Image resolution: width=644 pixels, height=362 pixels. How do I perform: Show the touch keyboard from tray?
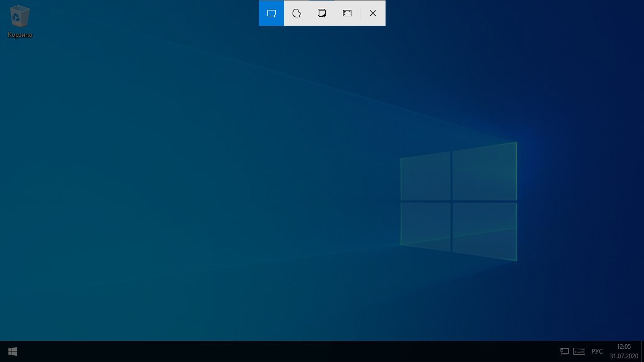579,351
